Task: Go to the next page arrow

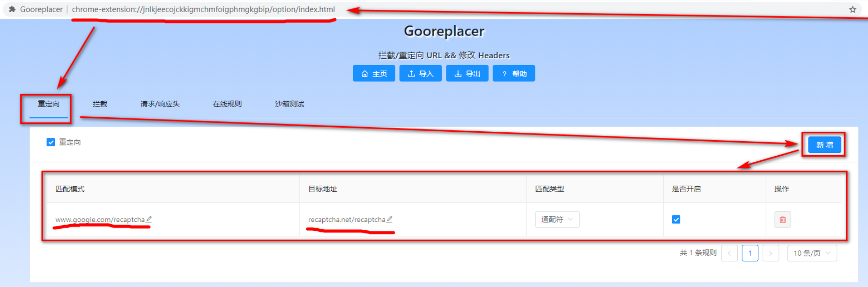Action: pyautogui.click(x=771, y=253)
